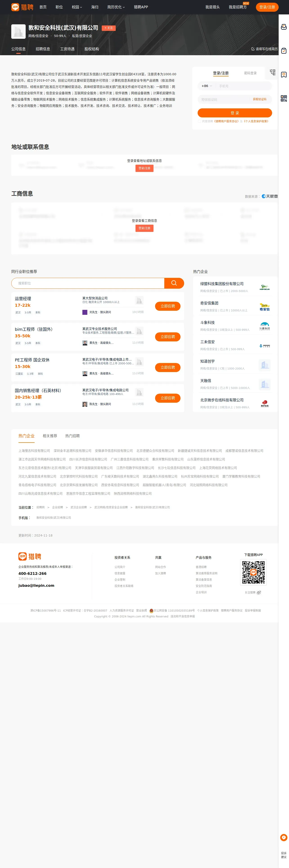Click 立即应聘 for 运营经理
This screenshot has width=289, height=868.
167,306
